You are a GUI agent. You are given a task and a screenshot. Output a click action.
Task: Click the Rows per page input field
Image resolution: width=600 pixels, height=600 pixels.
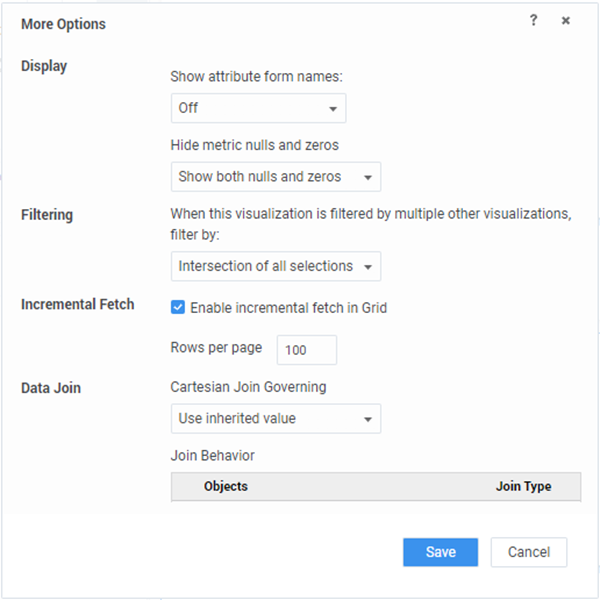pos(306,350)
